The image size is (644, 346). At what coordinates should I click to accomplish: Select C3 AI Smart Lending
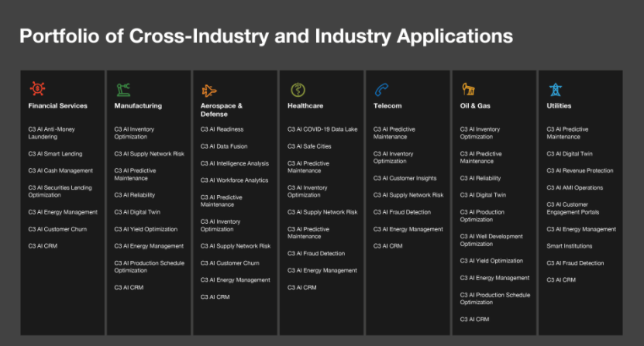[55, 154]
